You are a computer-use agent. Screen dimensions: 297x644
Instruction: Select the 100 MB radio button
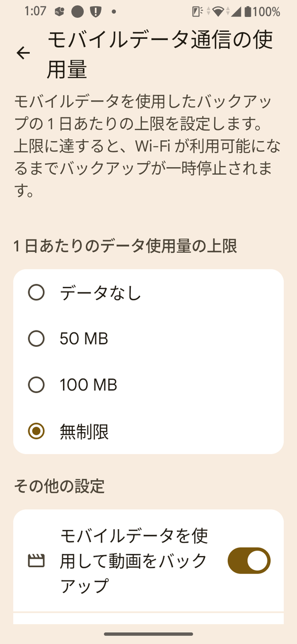(x=36, y=385)
